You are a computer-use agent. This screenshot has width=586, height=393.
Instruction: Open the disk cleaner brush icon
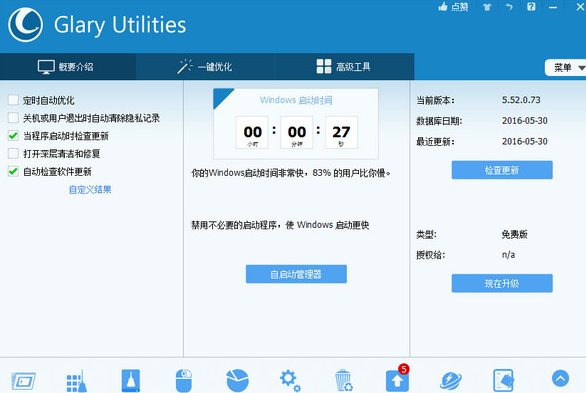tap(131, 381)
